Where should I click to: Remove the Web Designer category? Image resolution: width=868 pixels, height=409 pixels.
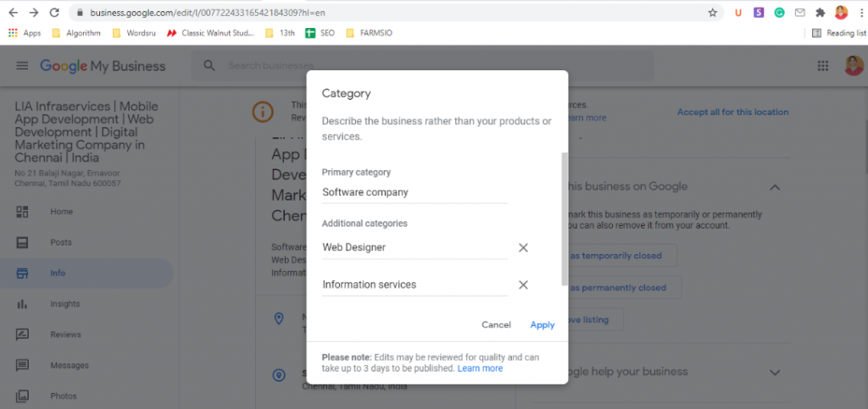tap(523, 247)
